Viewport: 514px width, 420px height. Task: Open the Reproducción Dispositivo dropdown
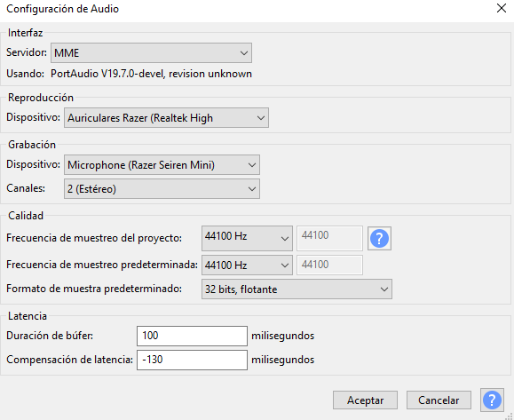[x=166, y=118]
